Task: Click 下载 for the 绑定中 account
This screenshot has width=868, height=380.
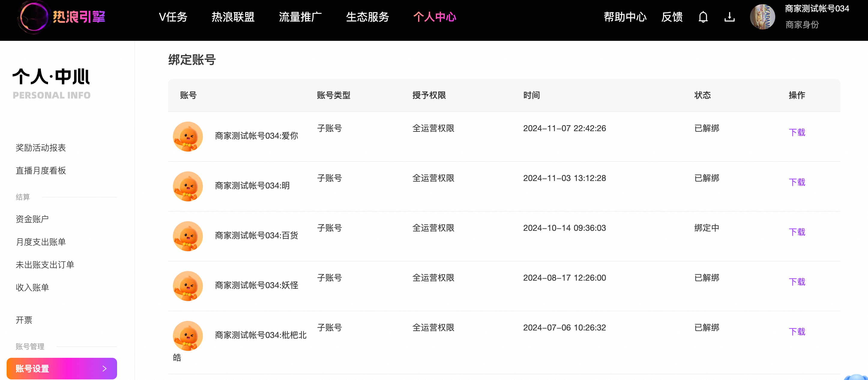Action: coord(797,232)
